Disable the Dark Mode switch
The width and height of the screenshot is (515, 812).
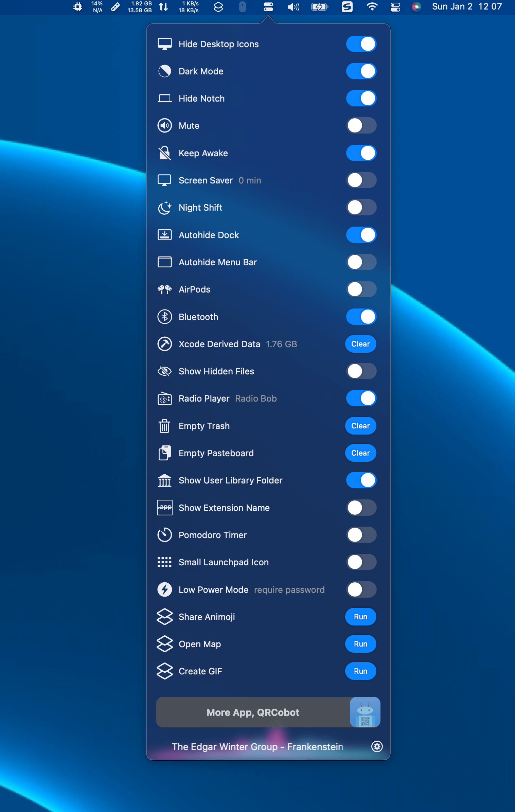pos(361,71)
